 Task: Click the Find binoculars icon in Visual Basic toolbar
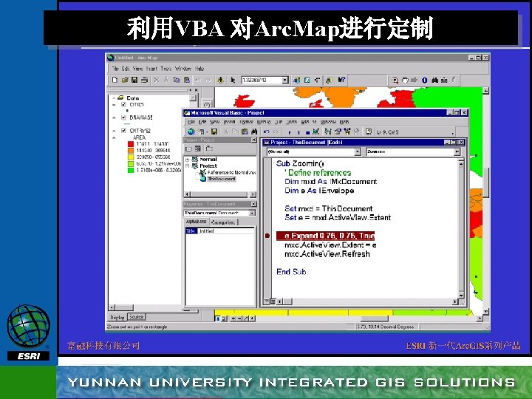(x=254, y=132)
